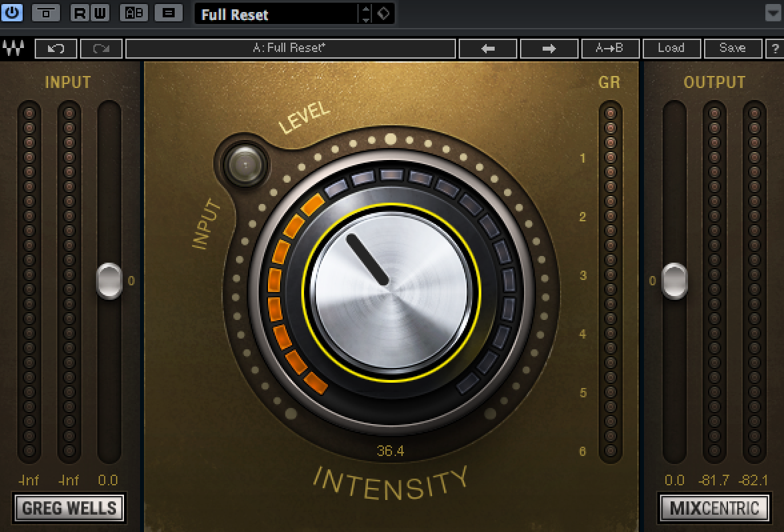784x532 pixels.
Task: Click the copy settings icon next to A/B
Action: coord(169,13)
